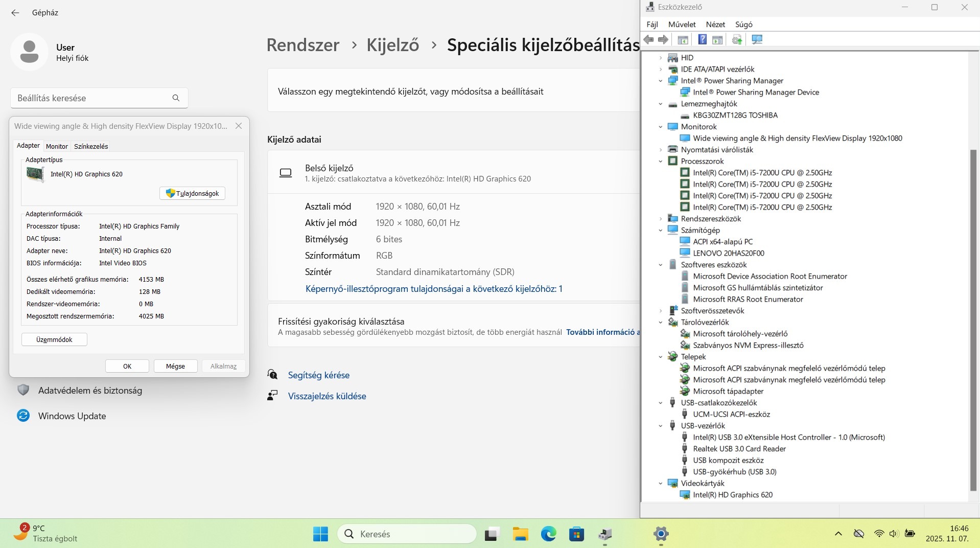This screenshot has width=980, height=548.
Task: Click the Adatvédelem és biztonság shield icon
Action: point(23,390)
